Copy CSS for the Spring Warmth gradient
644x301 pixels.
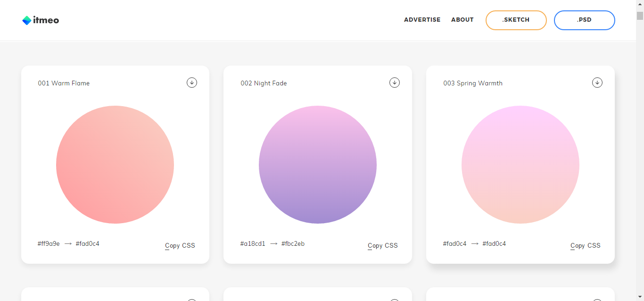(586, 245)
